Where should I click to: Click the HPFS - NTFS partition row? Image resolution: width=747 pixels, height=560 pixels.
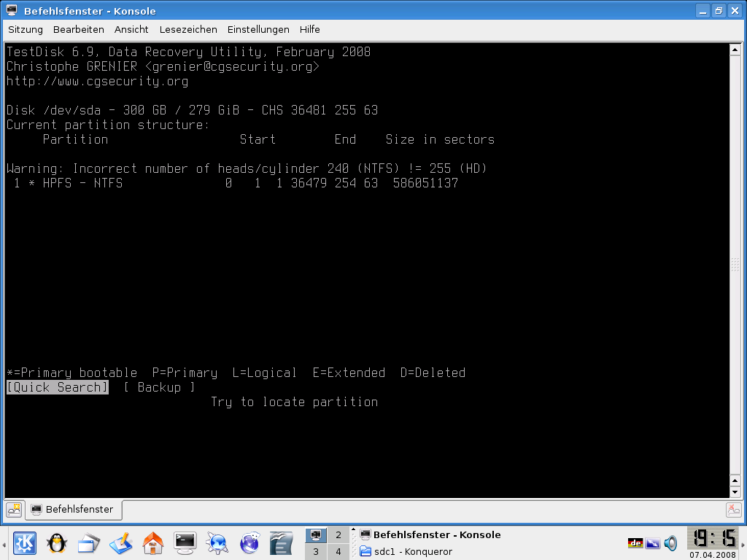tap(233, 183)
